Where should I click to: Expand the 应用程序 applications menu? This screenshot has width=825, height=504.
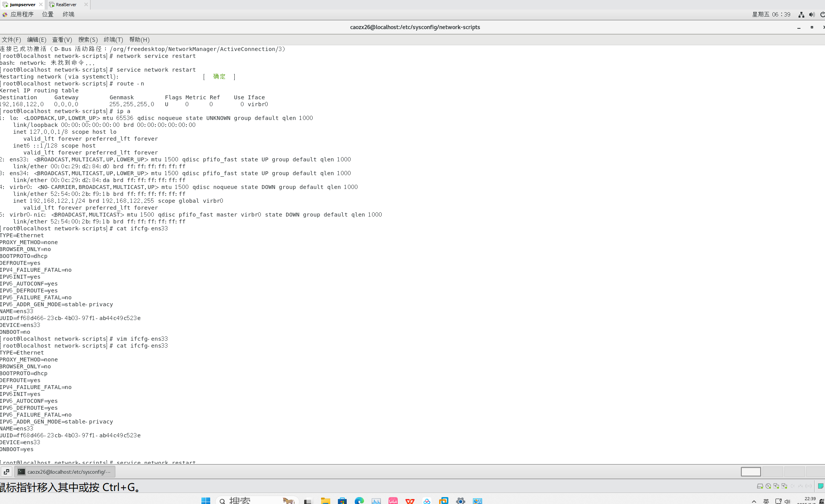click(x=22, y=14)
